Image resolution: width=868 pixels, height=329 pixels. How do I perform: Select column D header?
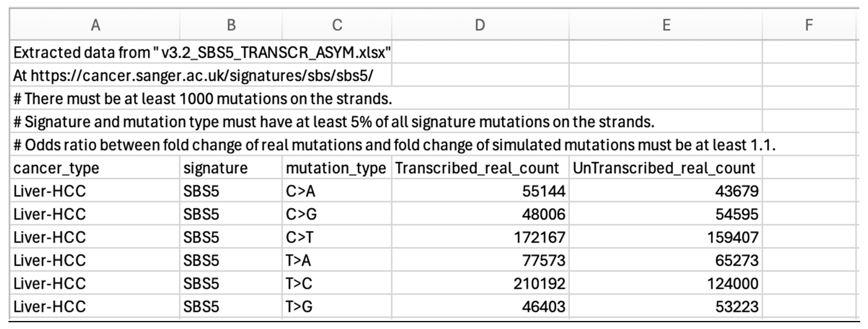pos(480,25)
